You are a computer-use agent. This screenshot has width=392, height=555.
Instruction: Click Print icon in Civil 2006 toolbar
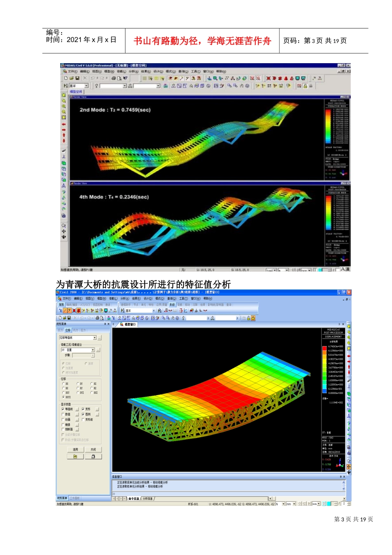tap(97, 318)
